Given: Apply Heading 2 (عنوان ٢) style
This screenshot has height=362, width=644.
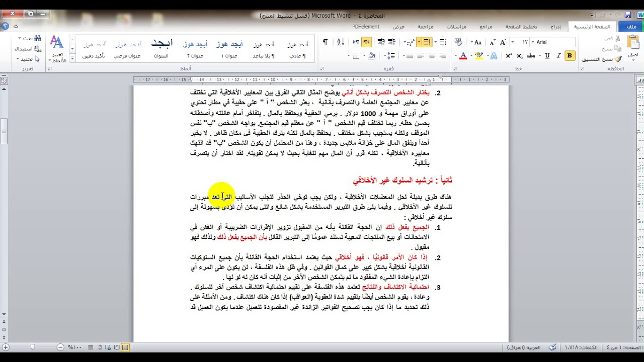Looking at the screenshot, I should coord(195,49).
